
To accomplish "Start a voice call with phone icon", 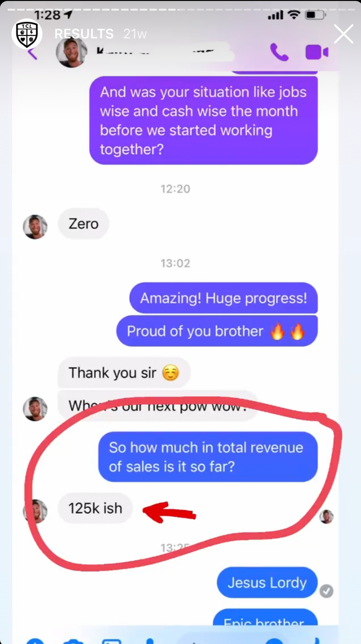I will [x=279, y=53].
